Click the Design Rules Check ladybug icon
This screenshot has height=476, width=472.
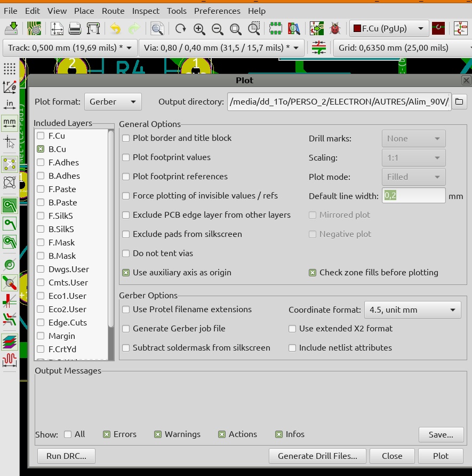click(335, 29)
